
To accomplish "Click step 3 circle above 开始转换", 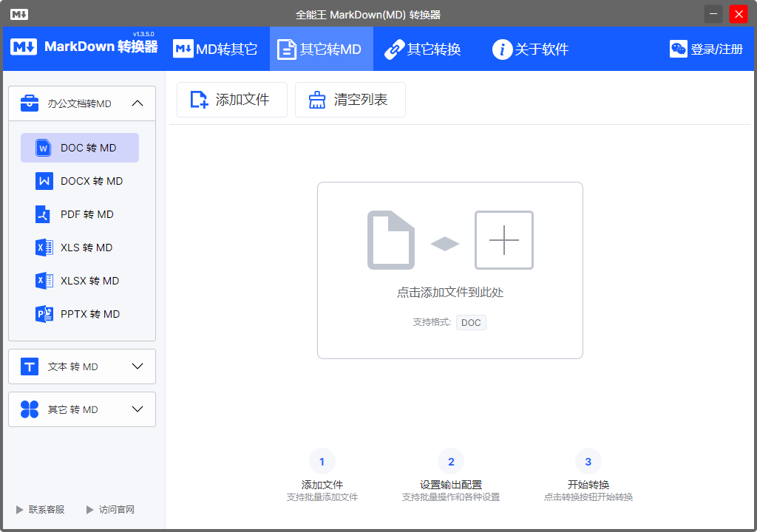I will click(x=588, y=462).
